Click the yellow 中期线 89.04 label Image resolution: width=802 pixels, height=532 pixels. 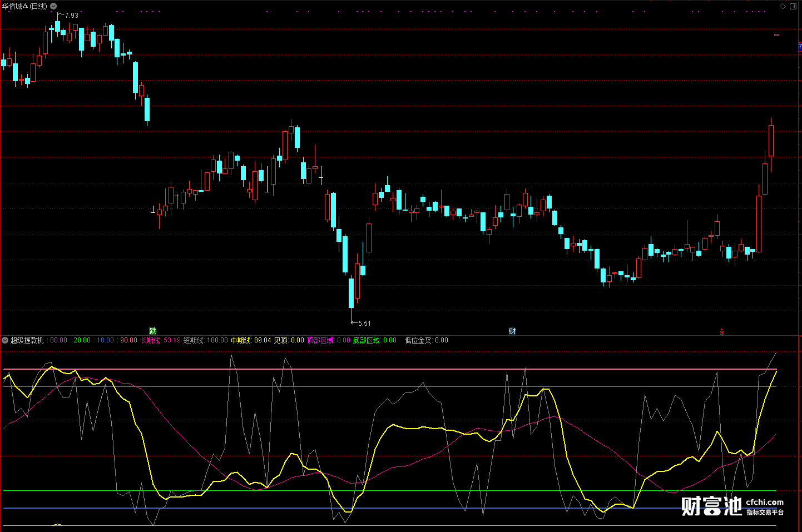251,340
